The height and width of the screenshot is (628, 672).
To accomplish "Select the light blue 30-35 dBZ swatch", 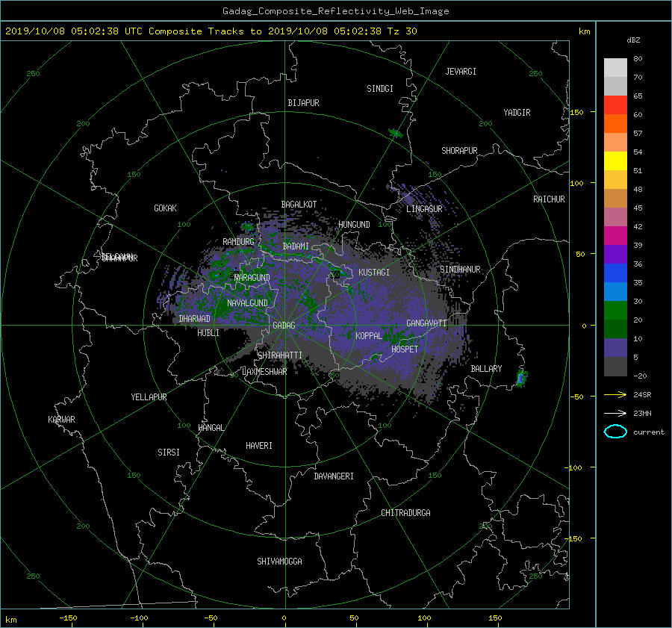I will pyautogui.click(x=615, y=292).
